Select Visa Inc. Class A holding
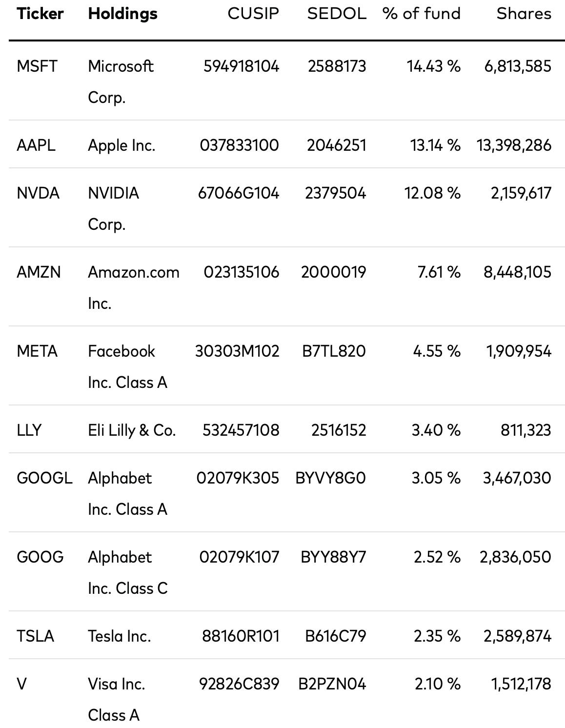Viewport: 565px width, 728px height. (x=117, y=699)
